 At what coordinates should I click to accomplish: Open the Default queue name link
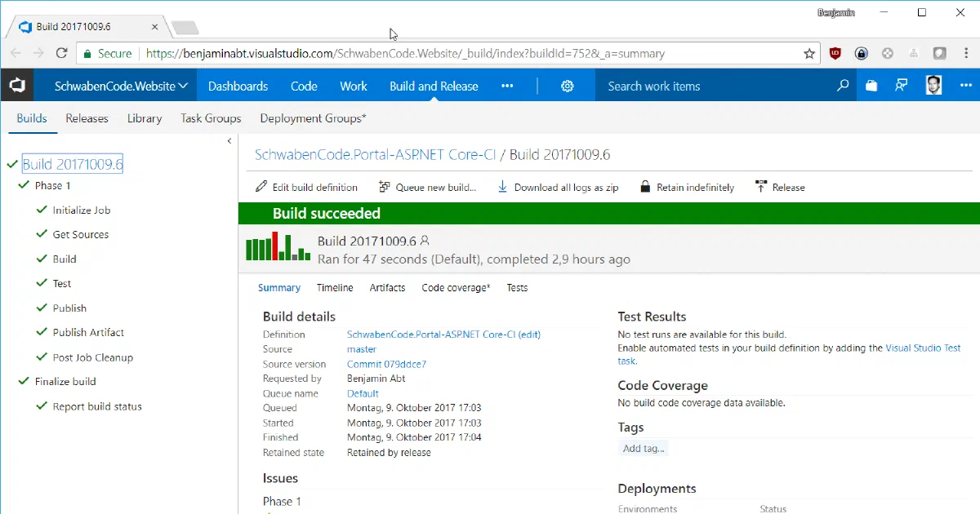[x=363, y=393]
